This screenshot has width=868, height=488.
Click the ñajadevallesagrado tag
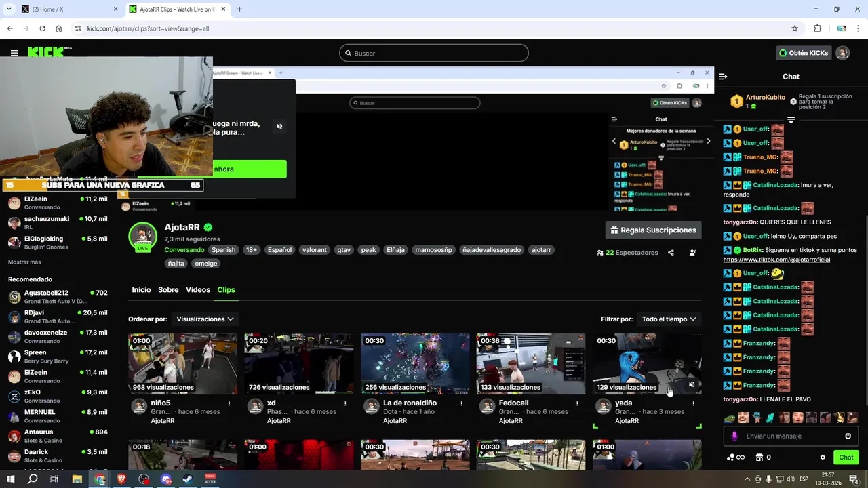pos(492,250)
